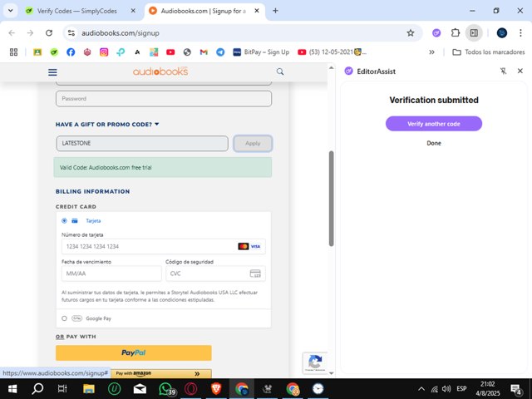
Task: Open the first YouTube bookmark icon
Action: pyautogui.click(x=170, y=52)
